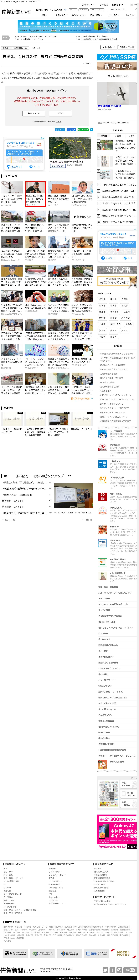Expand the 佐賀 navigation menu
This screenshot has height=980, width=139.
click(44, 15)
